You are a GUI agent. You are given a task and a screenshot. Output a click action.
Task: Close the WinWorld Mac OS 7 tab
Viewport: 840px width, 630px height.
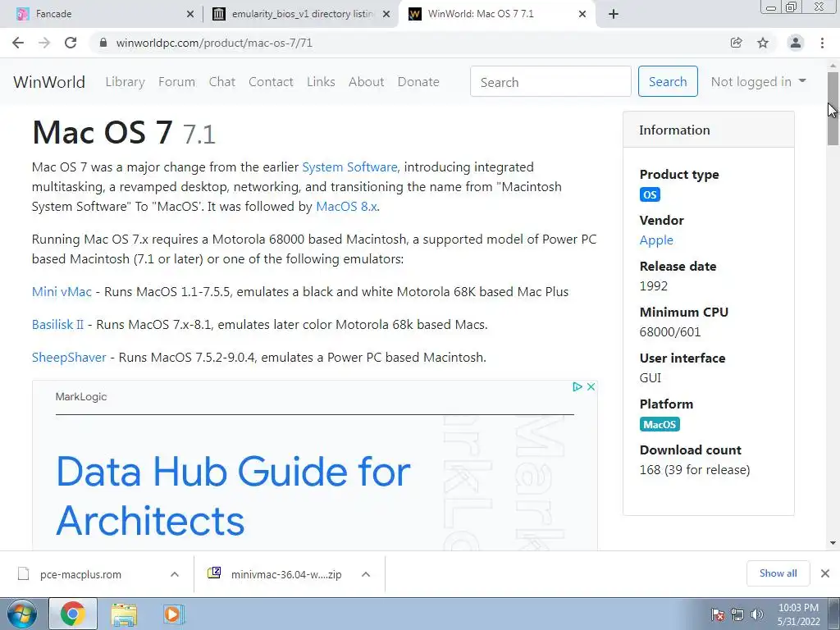[x=582, y=14]
